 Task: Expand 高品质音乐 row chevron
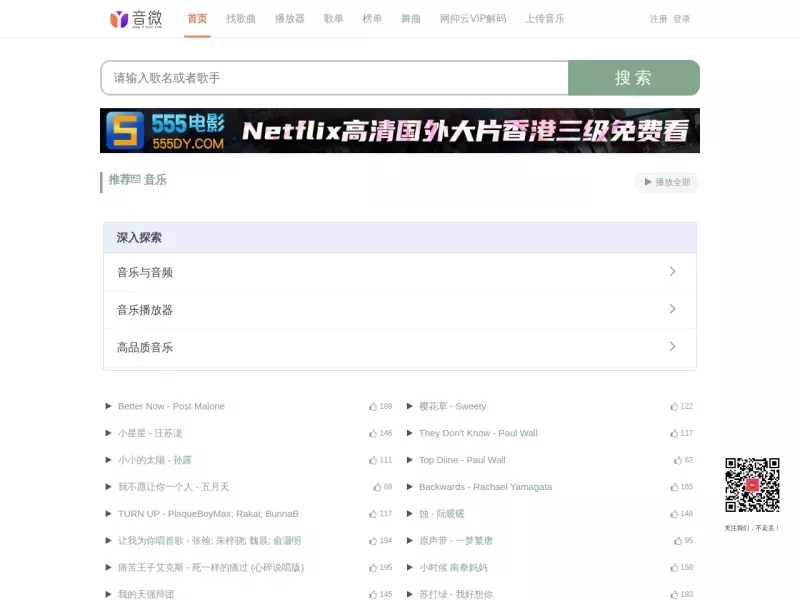pos(672,346)
